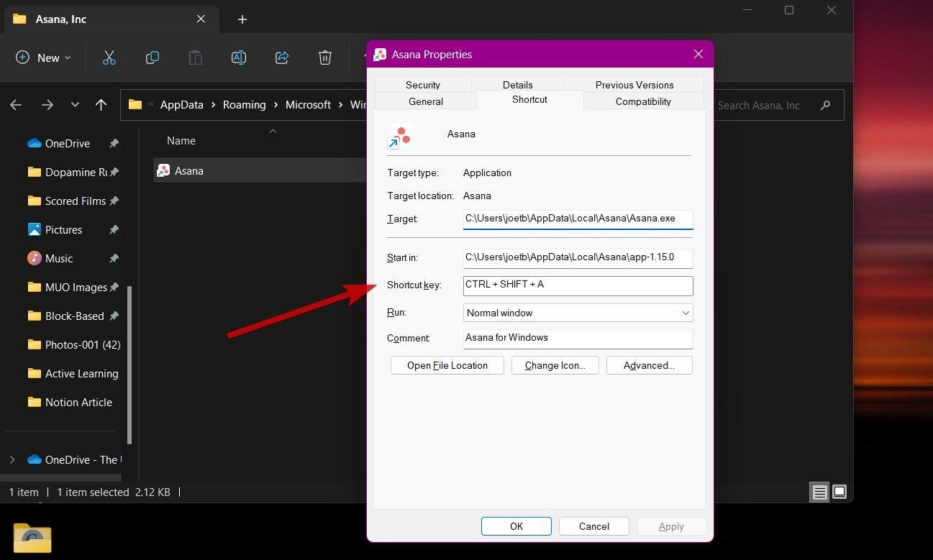Expand hidden path overflow chevrons in address bar

(x=150, y=105)
